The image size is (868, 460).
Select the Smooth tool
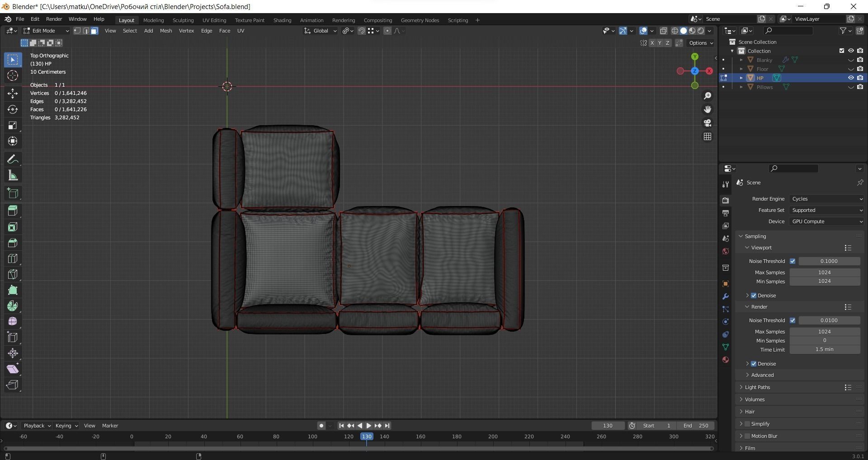[x=13, y=321]
